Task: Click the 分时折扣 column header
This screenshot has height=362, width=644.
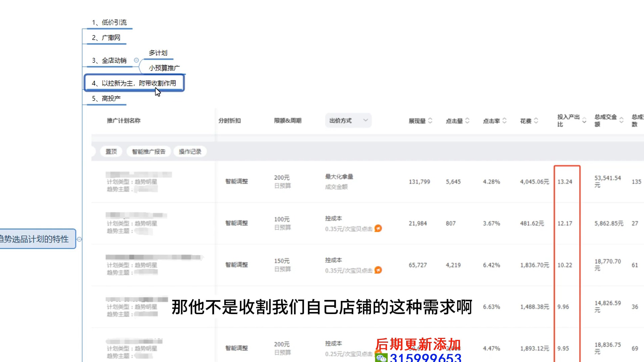Action: pos(229,121)
